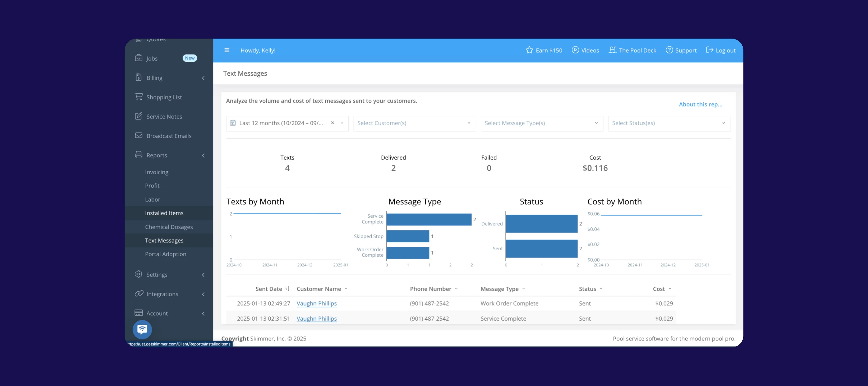The height and width of the screenshot is (386, 868).
Task: Open Videos play icon
Action: (575, 50)
